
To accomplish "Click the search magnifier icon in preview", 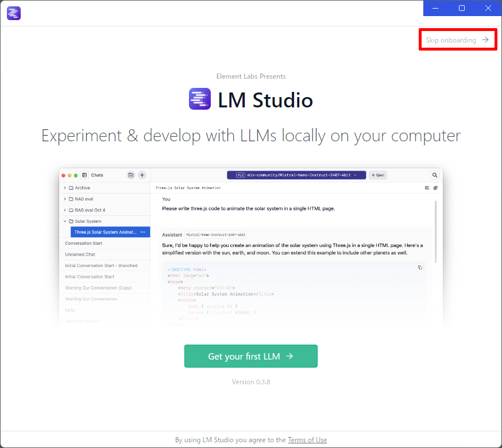I will (x=434, y=175).
